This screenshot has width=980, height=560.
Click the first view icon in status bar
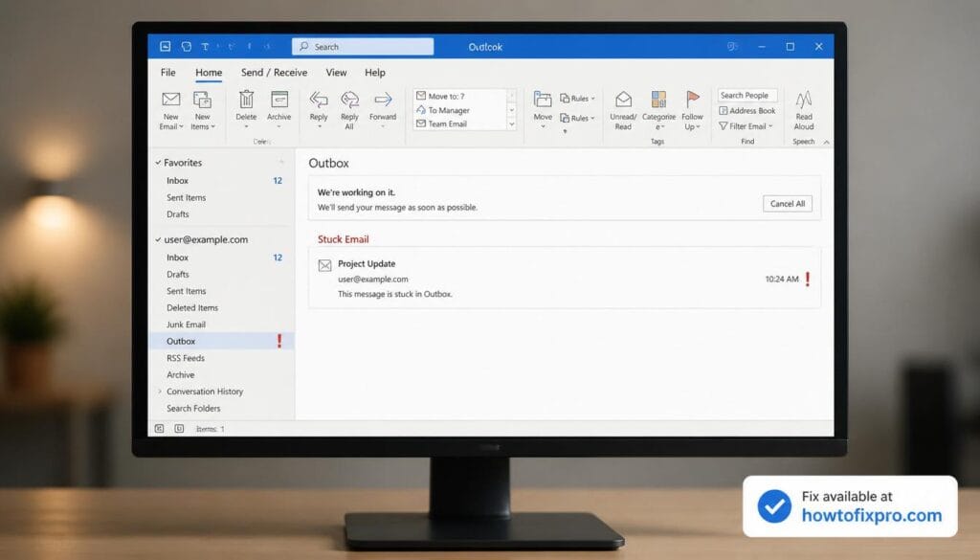point(160,429)
